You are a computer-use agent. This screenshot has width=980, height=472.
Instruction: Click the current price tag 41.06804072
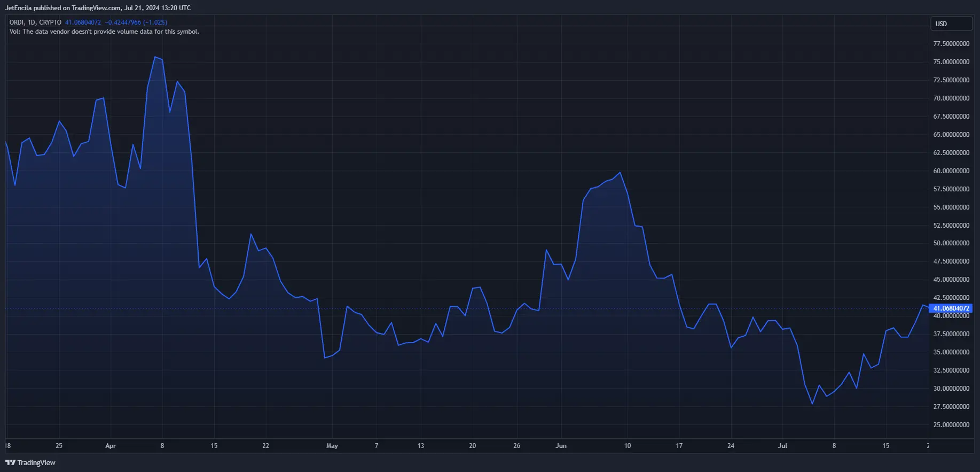coord(951,308)
